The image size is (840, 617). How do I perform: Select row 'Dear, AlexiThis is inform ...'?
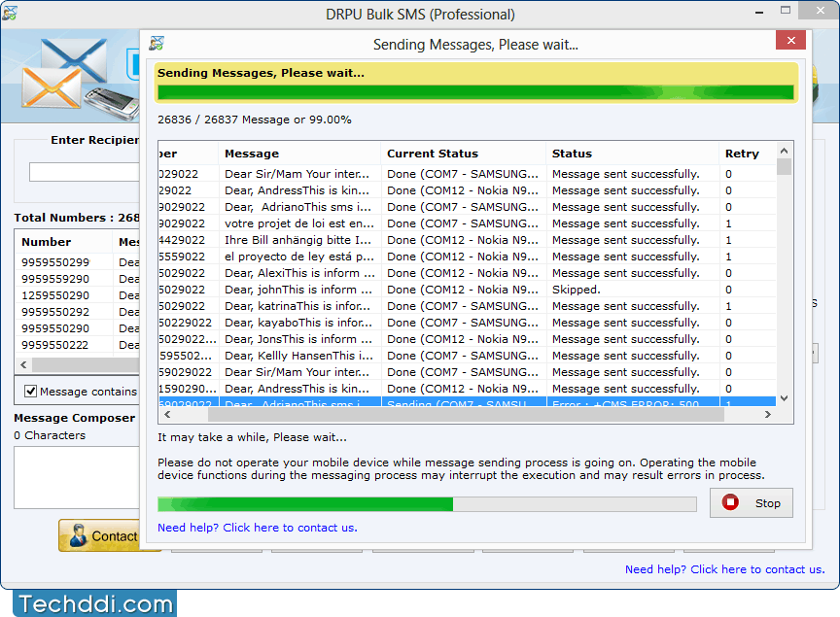[x=467, y=273]
